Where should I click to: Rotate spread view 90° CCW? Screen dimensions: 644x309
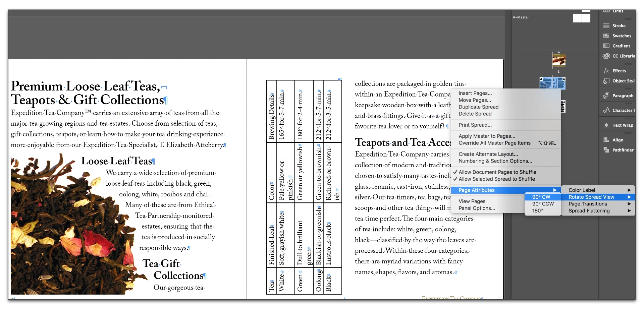click(x=542, y=204)
